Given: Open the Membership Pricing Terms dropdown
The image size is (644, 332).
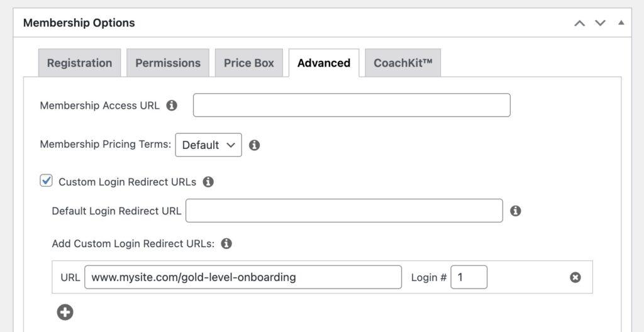Looking at the screenshot, I should click(208, 145).
